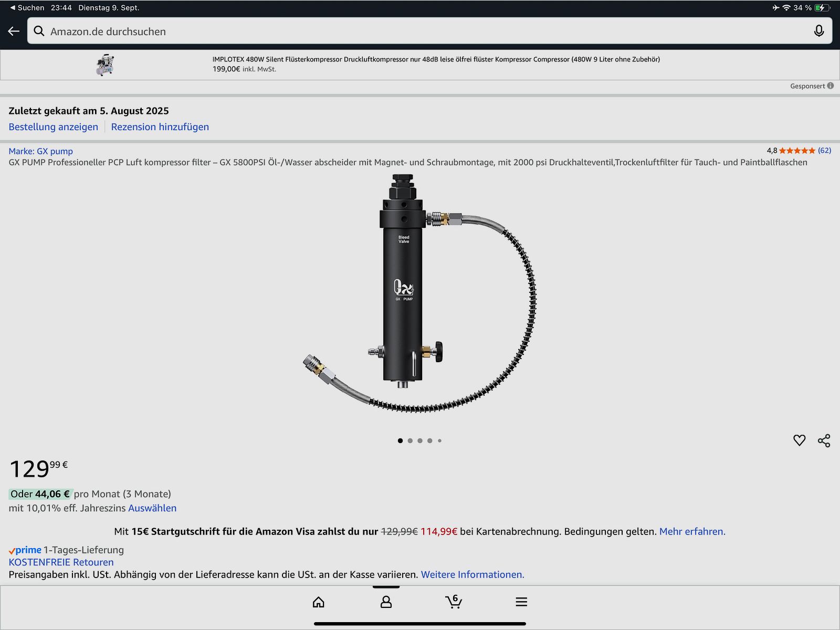Screen dimensions: 840x630
Task: Open 'KOSTENFREIE Retouren' details
Action: tap(61, 562)
